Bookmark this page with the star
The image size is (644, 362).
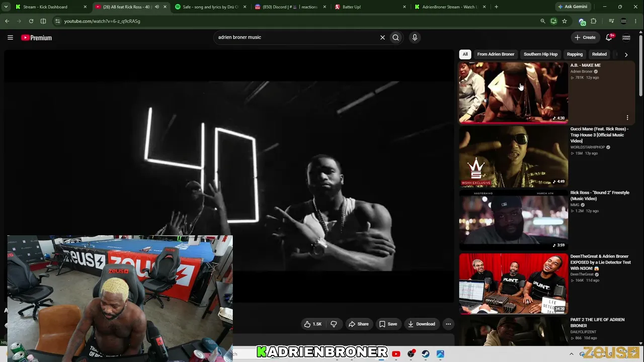(x=565, y=21)
